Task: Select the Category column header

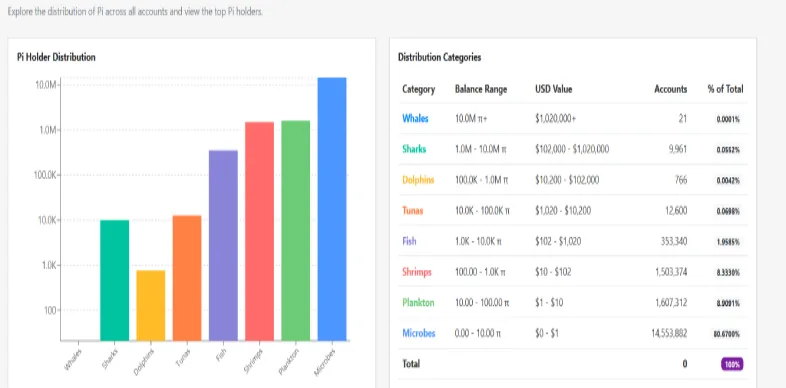Action: click(419, 89)
